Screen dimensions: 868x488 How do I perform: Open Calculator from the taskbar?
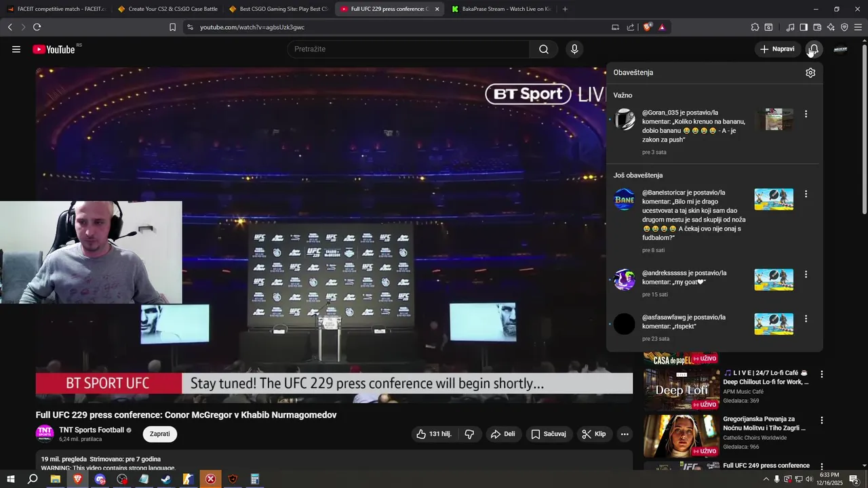coord(255,479)
